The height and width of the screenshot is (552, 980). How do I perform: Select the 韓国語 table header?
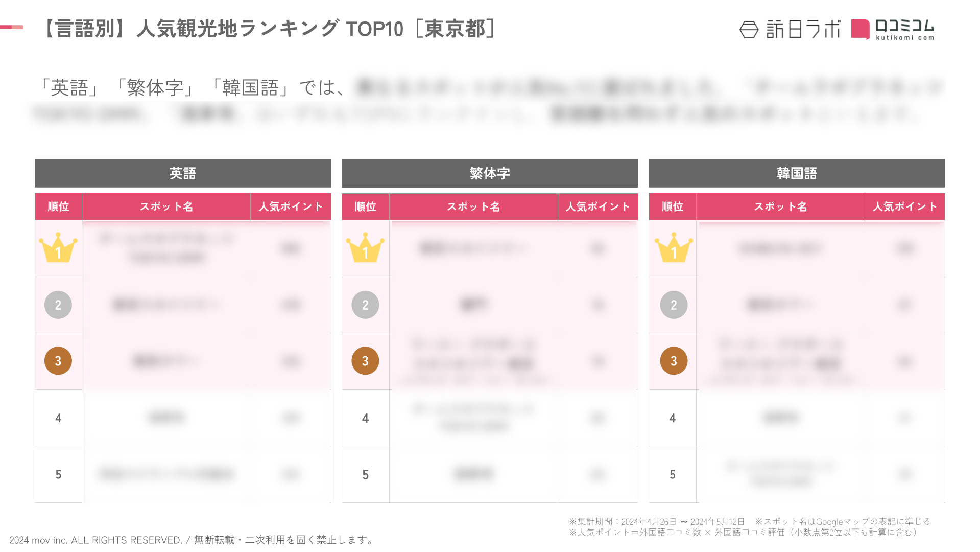point(797,173)
